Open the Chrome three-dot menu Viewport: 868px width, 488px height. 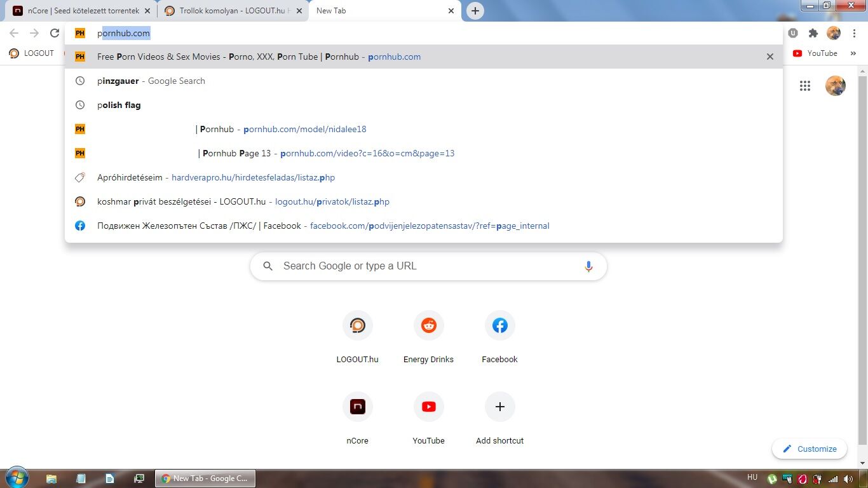[854, 33]
